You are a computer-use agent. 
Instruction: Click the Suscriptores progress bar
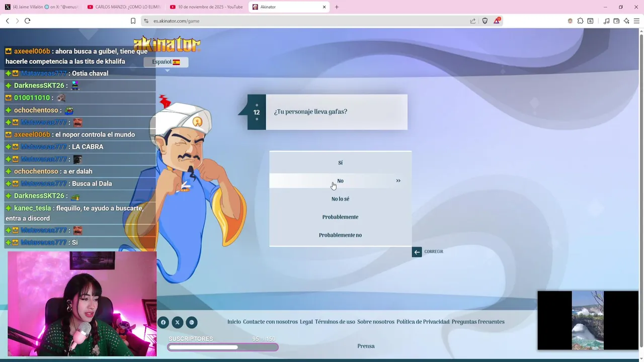223,347
